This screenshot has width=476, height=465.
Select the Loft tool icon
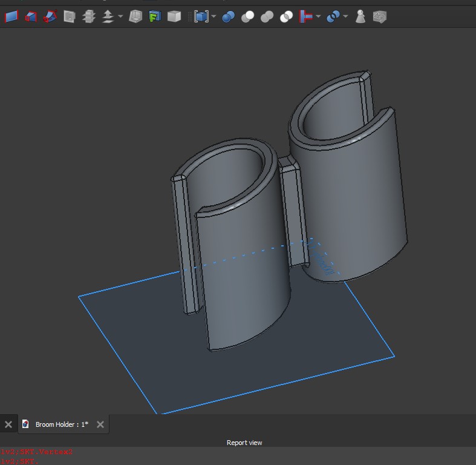31,17
